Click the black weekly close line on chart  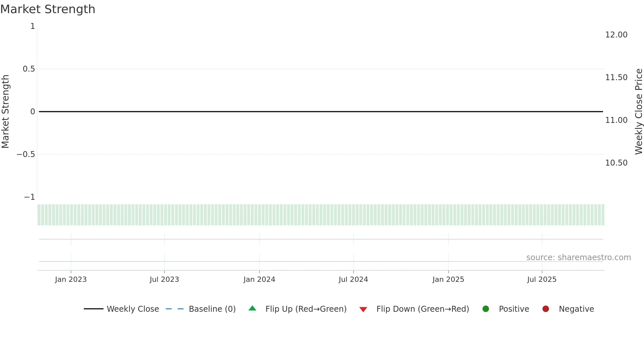[321, 112]
